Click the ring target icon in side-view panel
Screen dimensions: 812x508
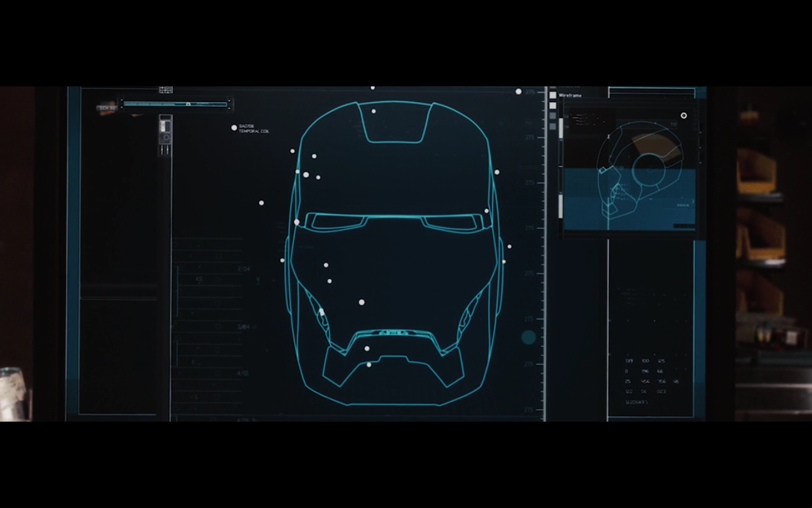tap(683, 116)
